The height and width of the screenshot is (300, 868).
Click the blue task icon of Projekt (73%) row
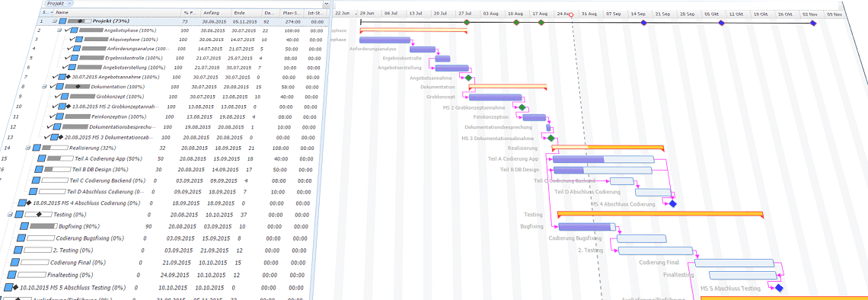coord(63,21)
